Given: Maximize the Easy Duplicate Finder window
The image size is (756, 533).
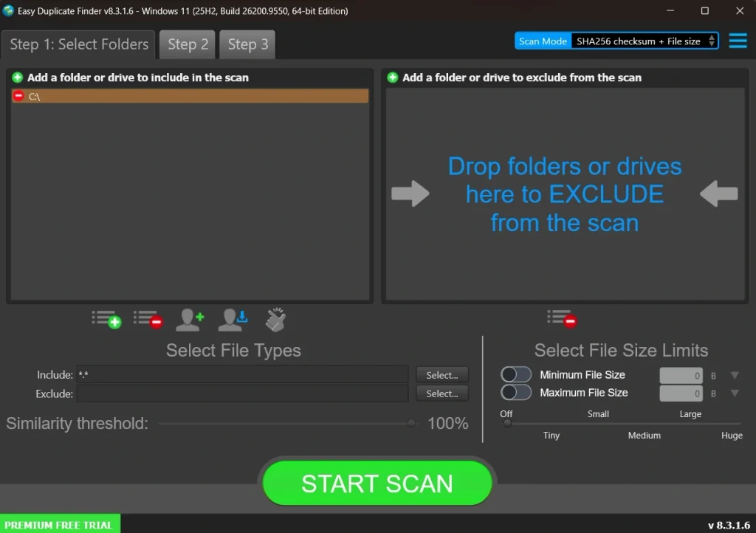Looking at the screenshot, I should pyautogui.click(x=705, y=10).
